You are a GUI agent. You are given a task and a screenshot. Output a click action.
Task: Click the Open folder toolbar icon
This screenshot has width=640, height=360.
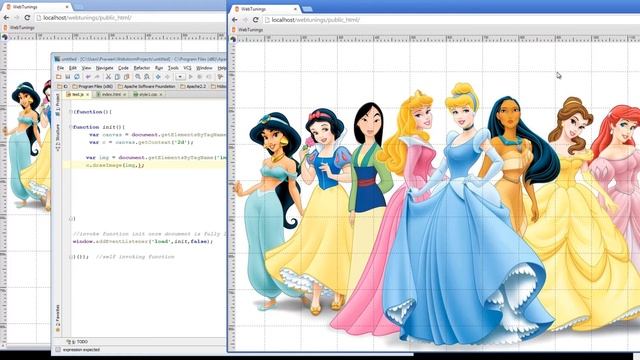(59, 77)
